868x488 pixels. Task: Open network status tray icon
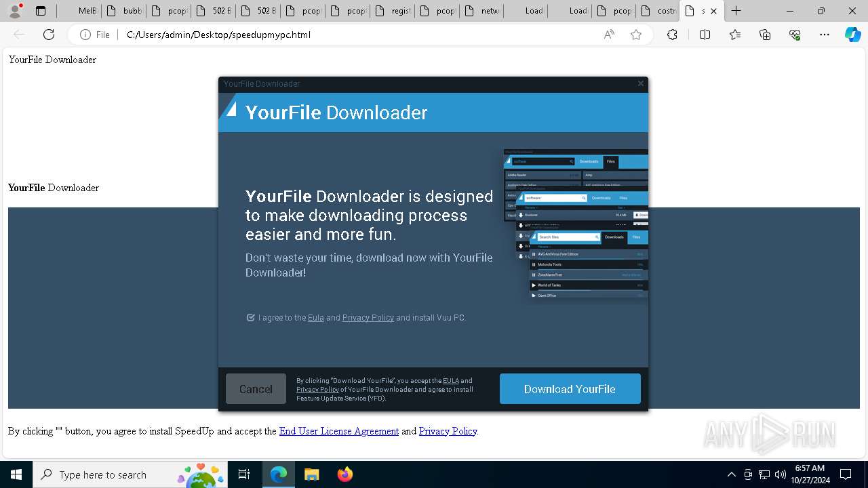coord(764,474)
